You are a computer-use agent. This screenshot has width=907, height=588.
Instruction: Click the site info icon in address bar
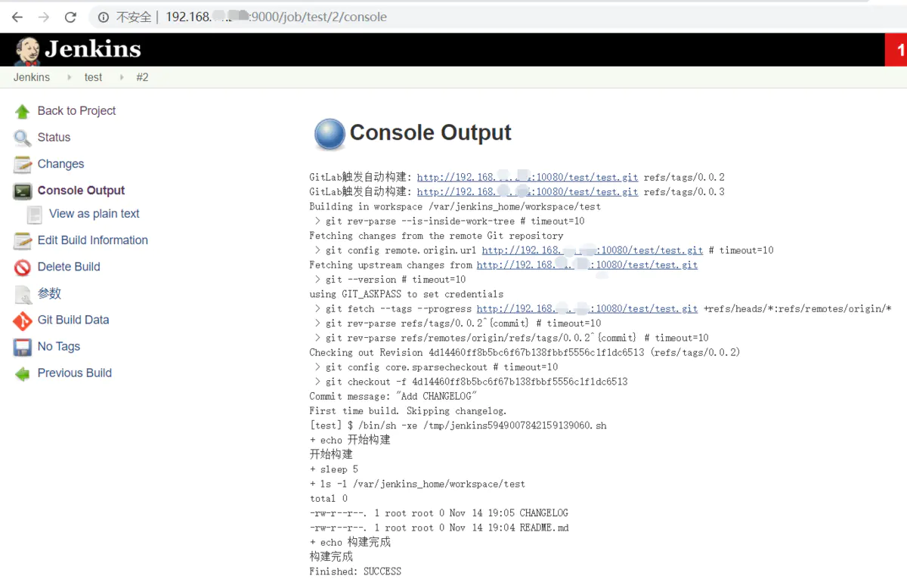coord(104,17)
